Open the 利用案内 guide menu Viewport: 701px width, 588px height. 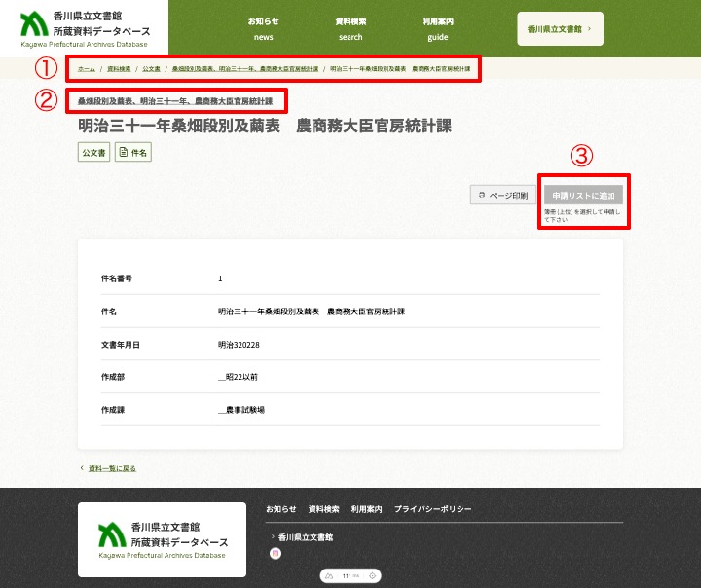click(x=438, y=29)
